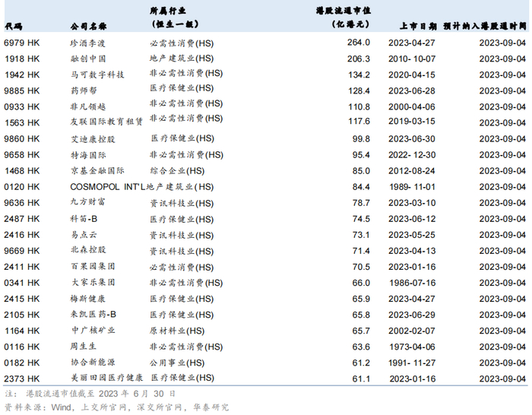Image resolution: width=532 pixels, height=415 pixels.
Task: Select stock code 0120 HK
Action: pos(22,187)
